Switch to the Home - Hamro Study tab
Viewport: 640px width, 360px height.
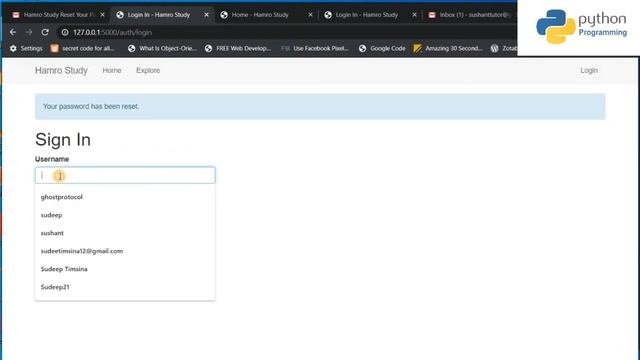(x=260, y=15)
